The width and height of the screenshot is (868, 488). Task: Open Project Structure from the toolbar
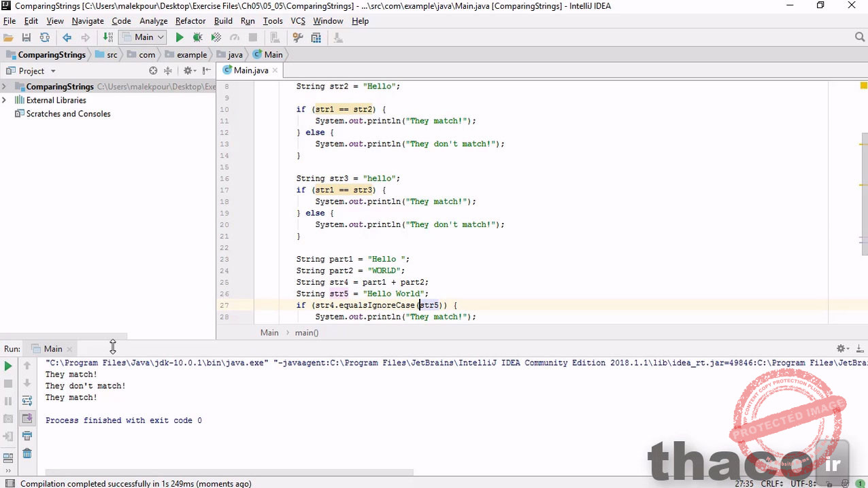(x=316, y=38)
